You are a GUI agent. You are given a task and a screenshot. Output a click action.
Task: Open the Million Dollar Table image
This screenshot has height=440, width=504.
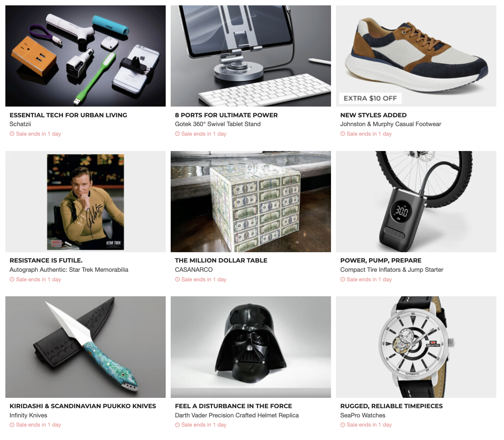click(x=251, y=202)
